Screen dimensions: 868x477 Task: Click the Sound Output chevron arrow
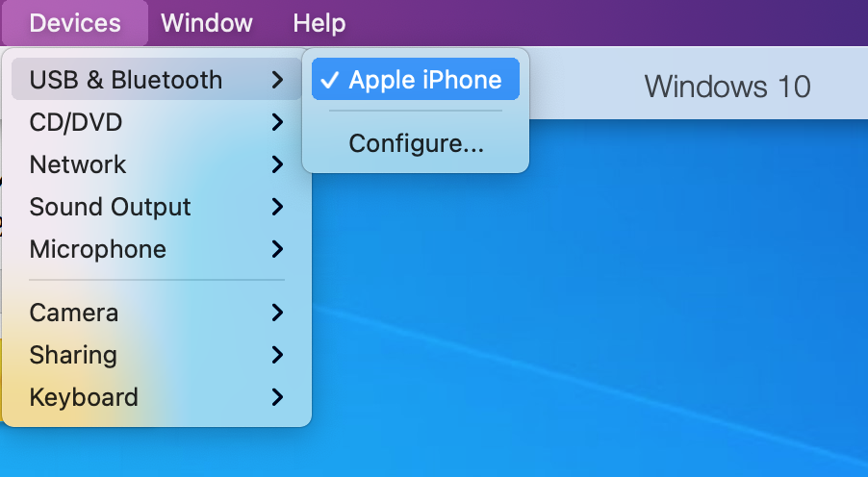click(277, 207)
